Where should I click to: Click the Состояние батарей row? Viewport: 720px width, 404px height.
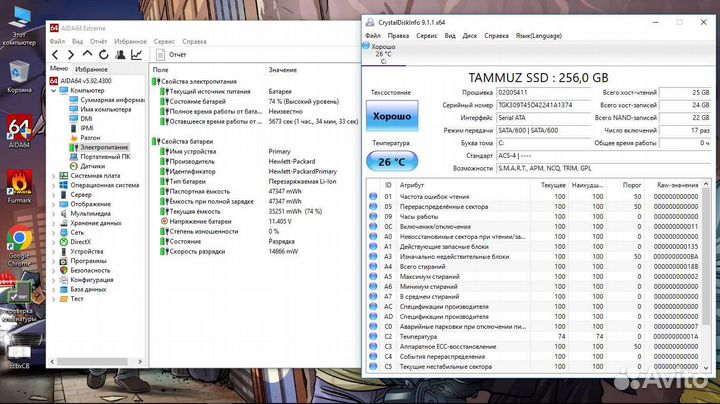255,101
